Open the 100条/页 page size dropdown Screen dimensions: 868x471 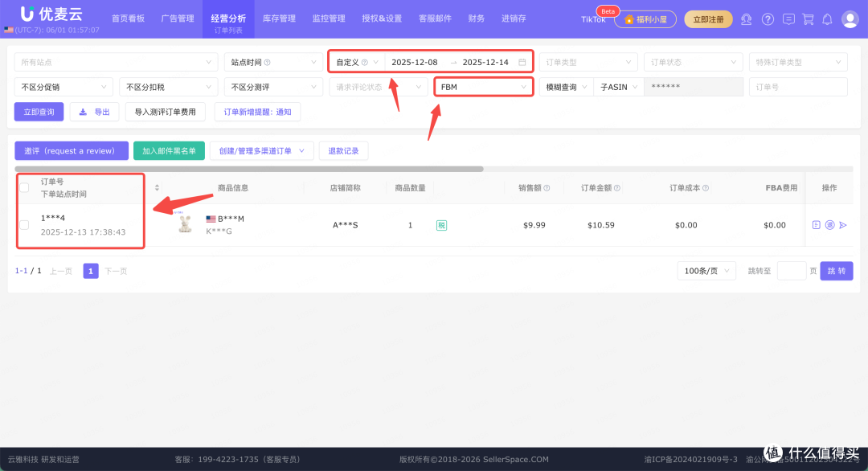(x=706, y=271)
